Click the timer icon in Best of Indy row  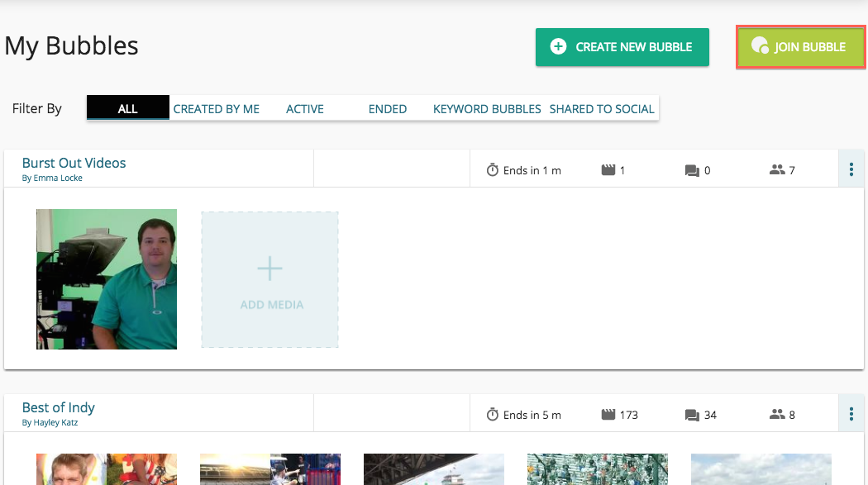coord(493,415)
